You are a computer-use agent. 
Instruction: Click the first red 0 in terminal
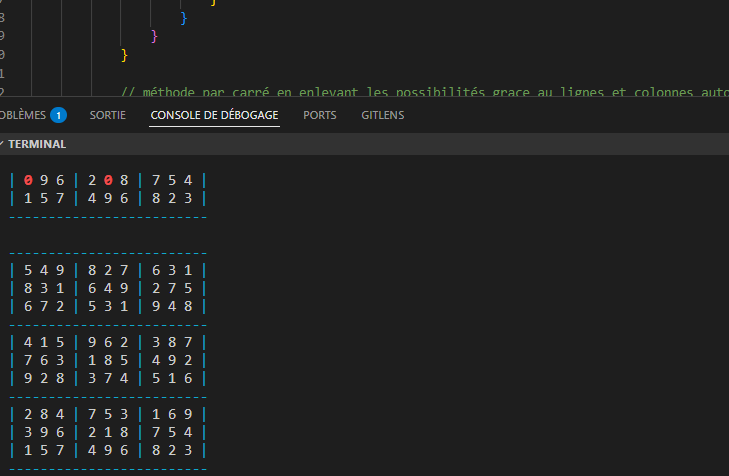(x=28, y=180)
